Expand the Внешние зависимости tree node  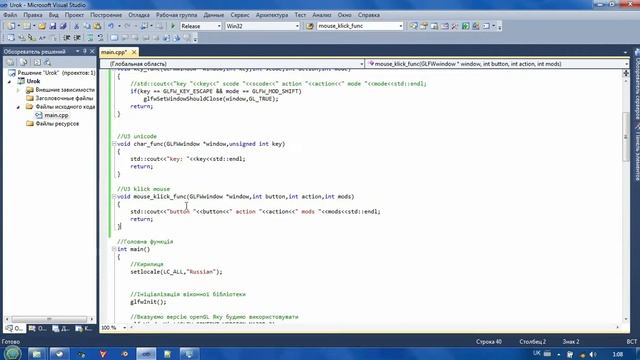[x=18, y=90]
